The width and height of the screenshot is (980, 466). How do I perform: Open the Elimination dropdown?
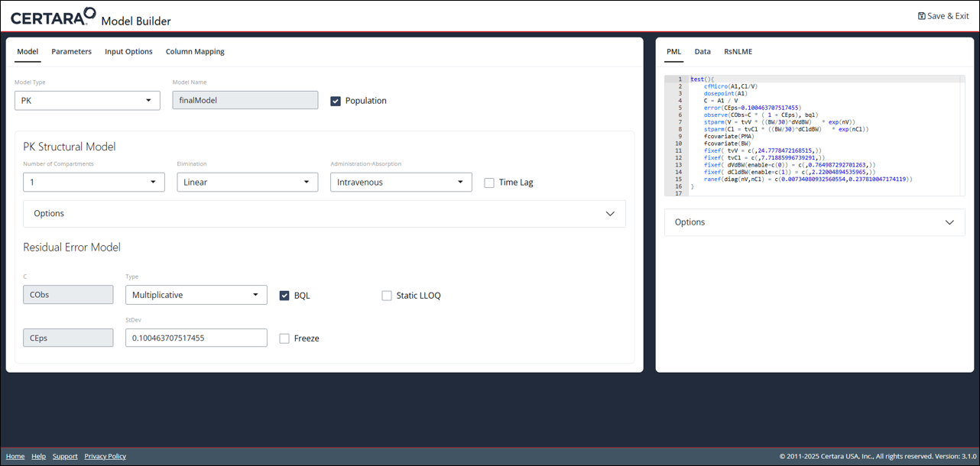coord(248,182)
